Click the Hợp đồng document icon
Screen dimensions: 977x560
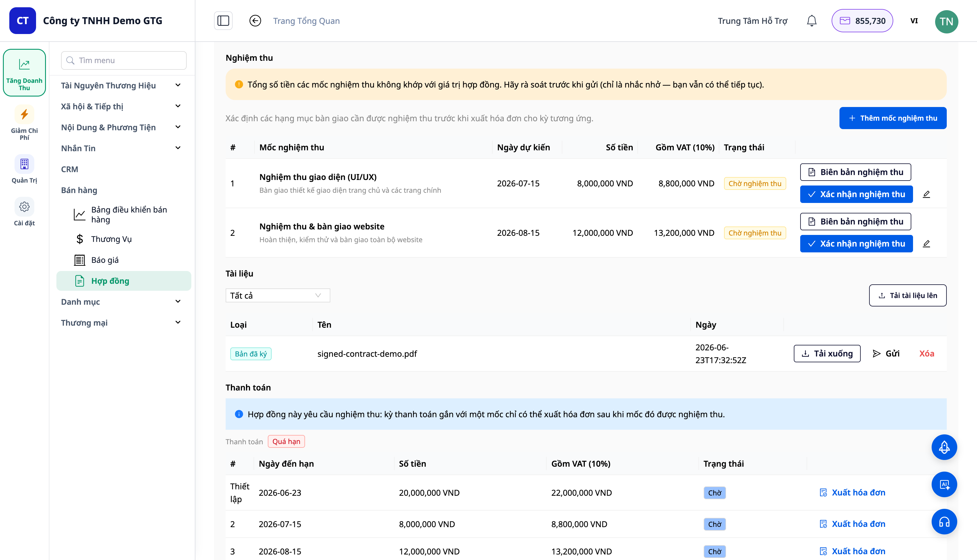click(80, 281)
